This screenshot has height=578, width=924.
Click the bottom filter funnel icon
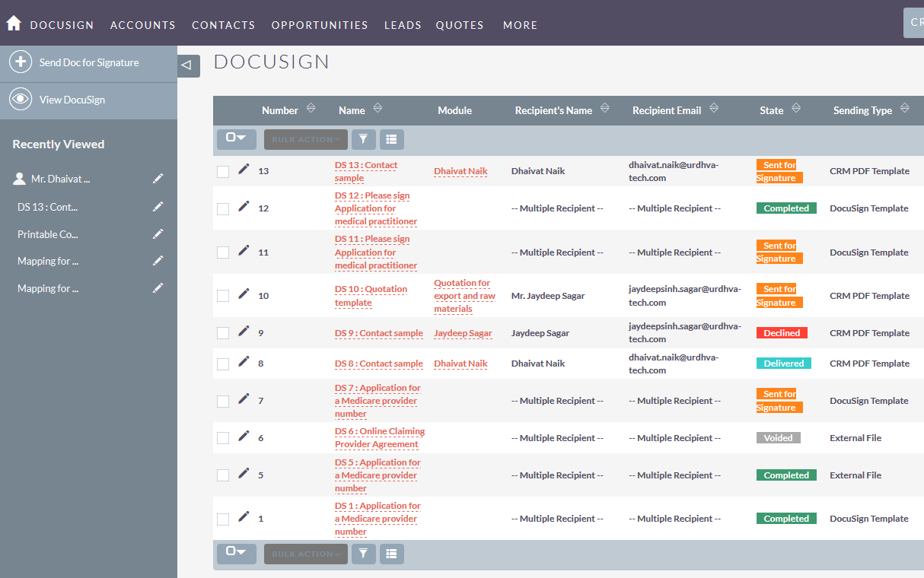(364, 554)
